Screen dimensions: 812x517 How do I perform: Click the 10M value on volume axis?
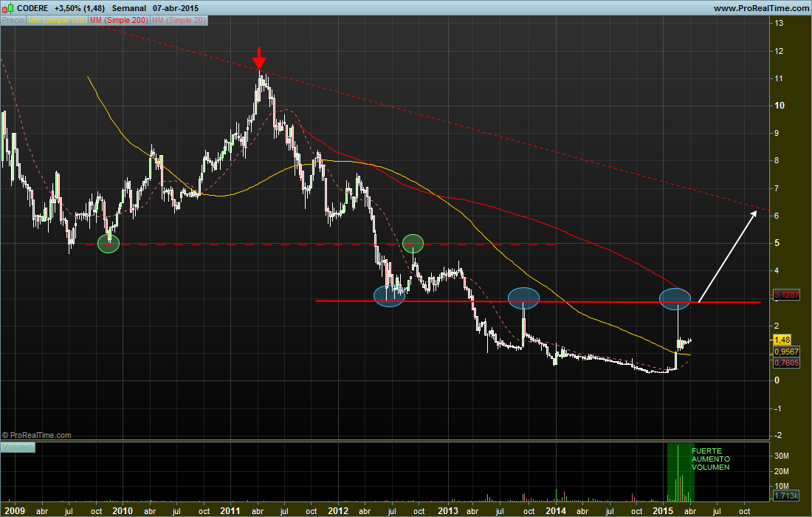pos(782,487)
